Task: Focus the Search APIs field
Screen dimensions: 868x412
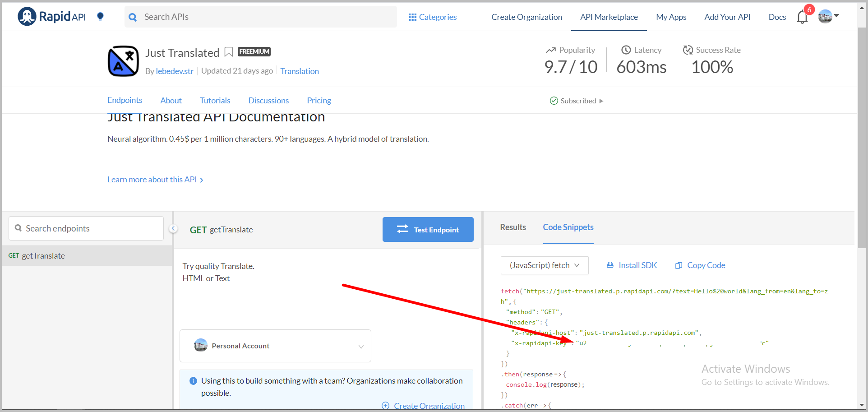Action: click(x=261, y=17)
